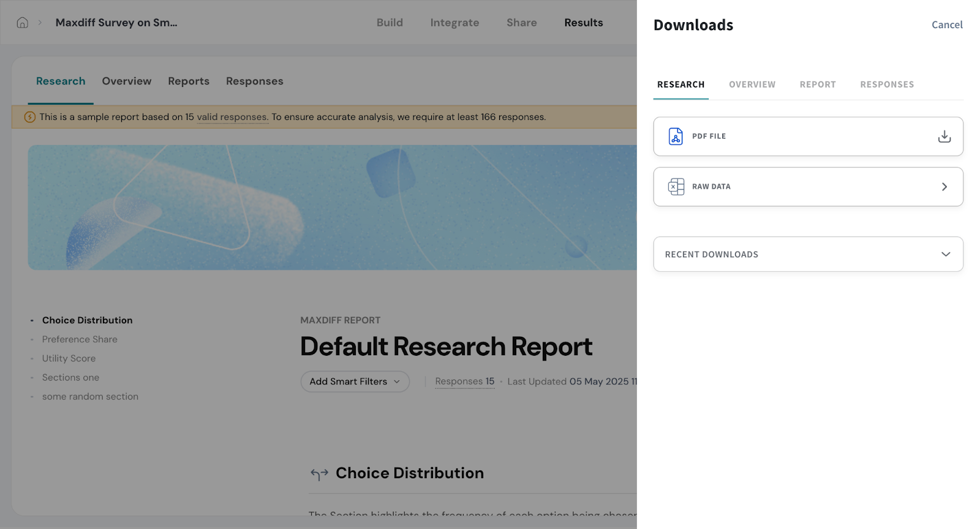980x529 pixels.
Task: Open the Add Smart Filters dropdown
Action: click(355, 381)
